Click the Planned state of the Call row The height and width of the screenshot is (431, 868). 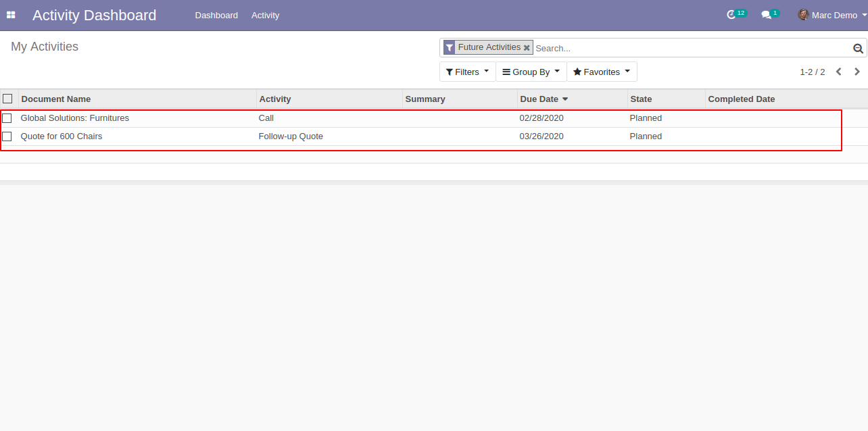pyautogui.click(x=646, y=118)
